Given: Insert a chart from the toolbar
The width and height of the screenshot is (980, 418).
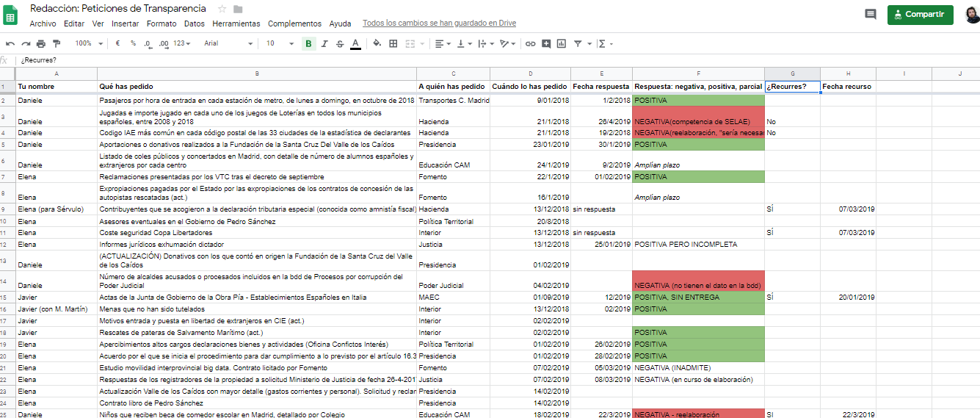Looking at the screenshot, I should 562,44.
